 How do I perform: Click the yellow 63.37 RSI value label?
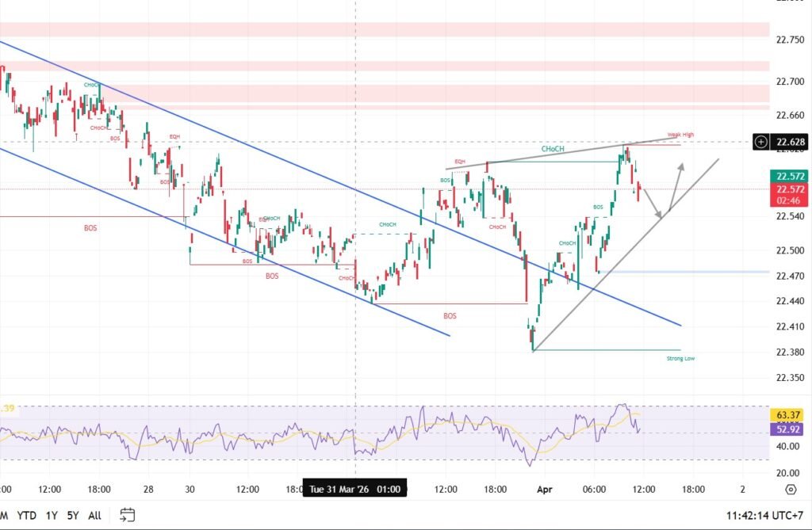pyautogui.click(x=790, y=414)
